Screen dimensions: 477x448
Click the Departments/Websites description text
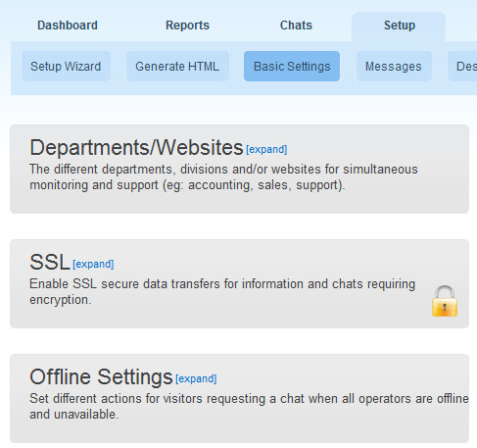[223, 177]
